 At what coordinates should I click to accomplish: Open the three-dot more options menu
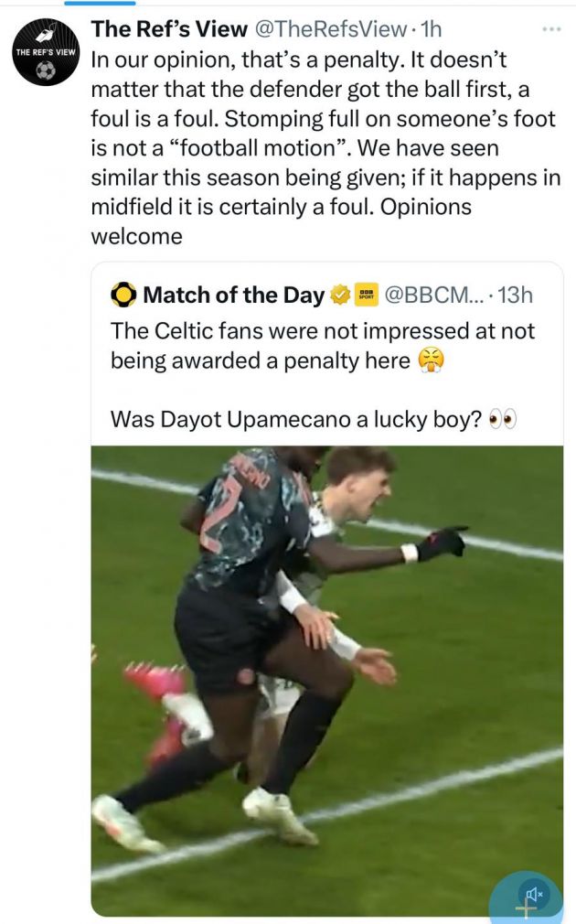[550, 29]
